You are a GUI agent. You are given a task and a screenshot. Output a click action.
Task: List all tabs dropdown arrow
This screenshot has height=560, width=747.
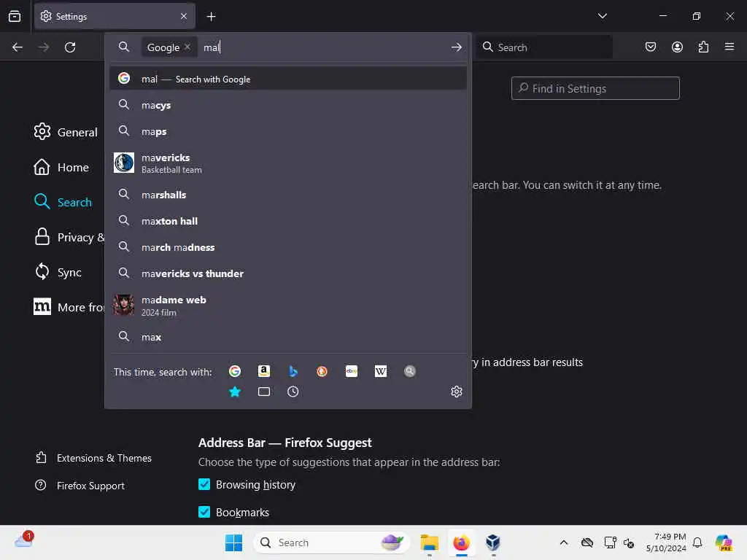[602, 16]
